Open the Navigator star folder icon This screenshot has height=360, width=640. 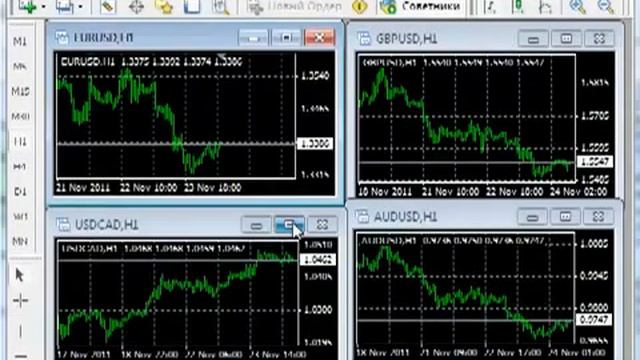(x=164, y=7)
